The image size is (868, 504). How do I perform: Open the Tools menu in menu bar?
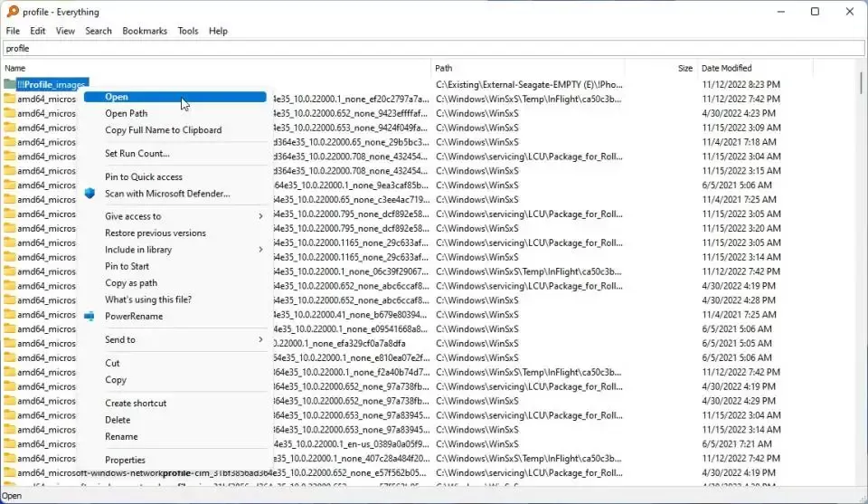tap(188, 31)
